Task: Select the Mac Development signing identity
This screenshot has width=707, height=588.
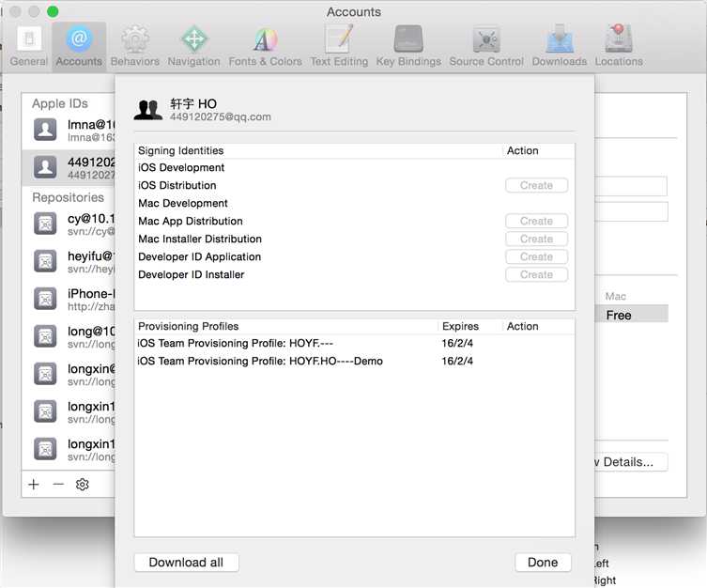Action: (354, 204)
